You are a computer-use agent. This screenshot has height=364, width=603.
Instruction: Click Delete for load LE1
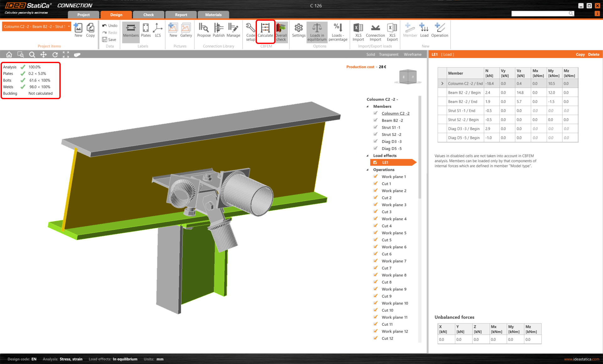(x=593, y=55)
